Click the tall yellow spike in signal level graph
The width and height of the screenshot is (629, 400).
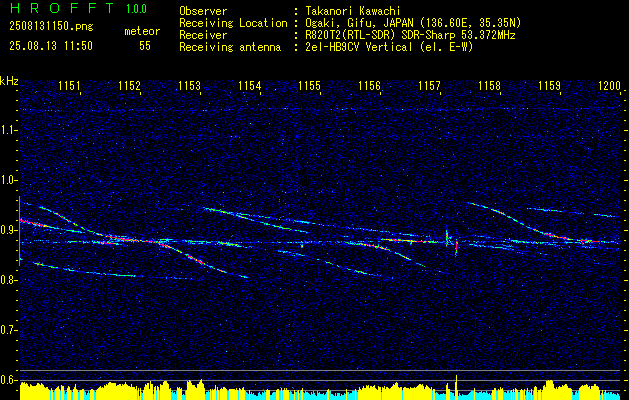click(456, 387)
